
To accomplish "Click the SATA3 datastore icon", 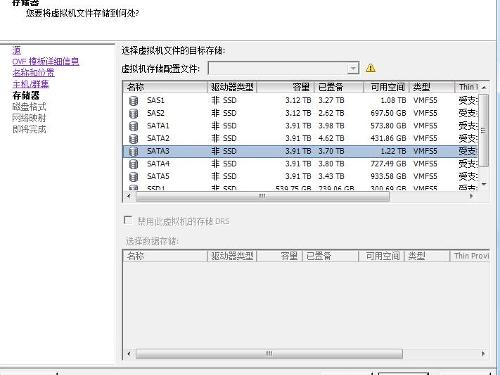I will pyautogui.click(x=133, y=151).
